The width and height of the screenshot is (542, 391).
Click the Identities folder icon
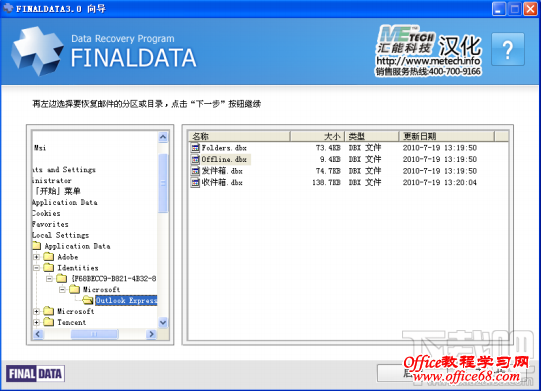click(x=49, y=267)
